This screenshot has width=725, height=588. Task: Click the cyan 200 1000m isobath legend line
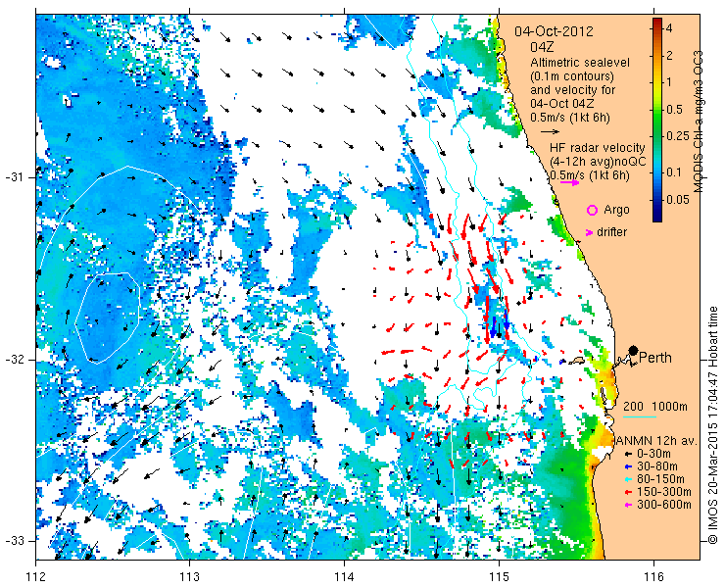(640, 416)
